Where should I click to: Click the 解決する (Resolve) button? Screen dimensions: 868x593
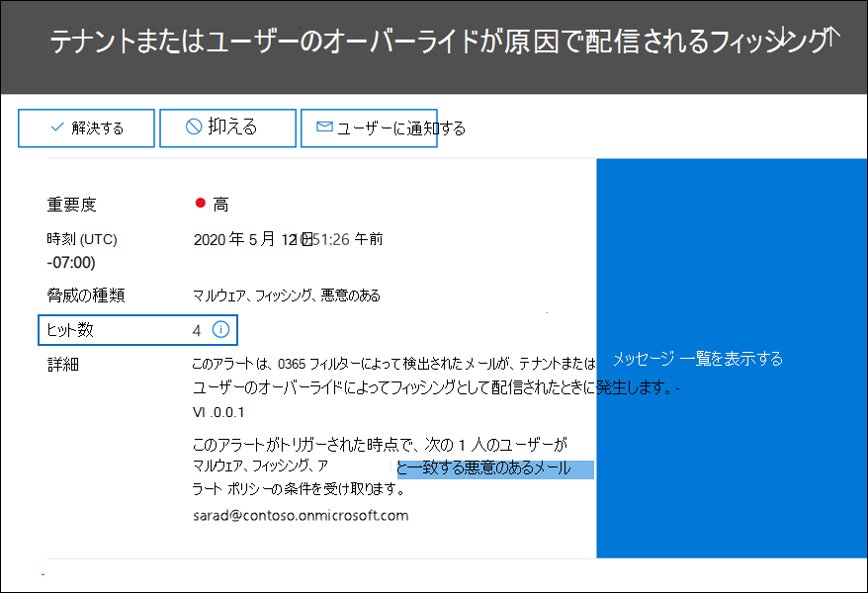click(86, 128)
